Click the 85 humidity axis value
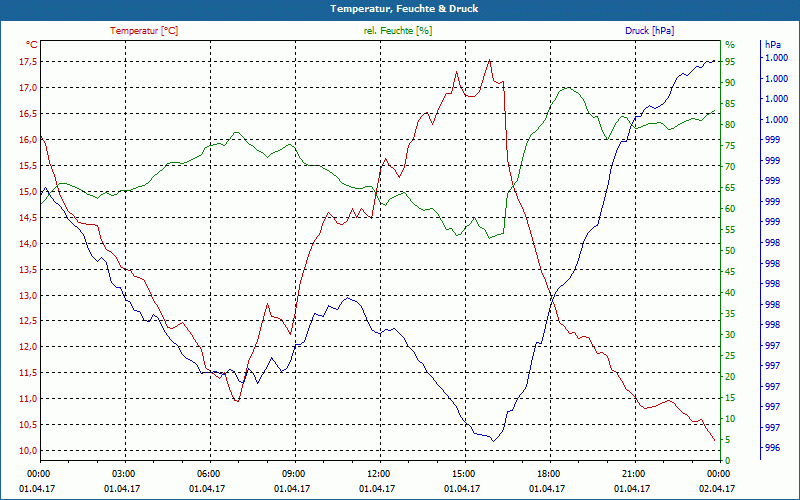 (x=730, y=104)
